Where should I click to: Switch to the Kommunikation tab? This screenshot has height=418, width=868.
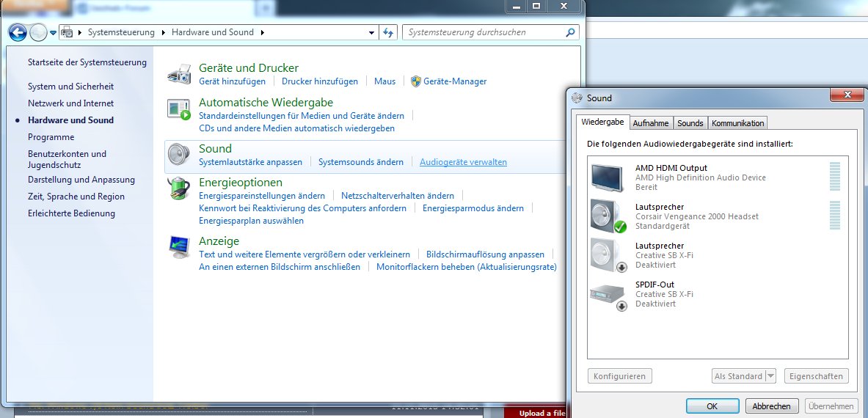(738, 123)
